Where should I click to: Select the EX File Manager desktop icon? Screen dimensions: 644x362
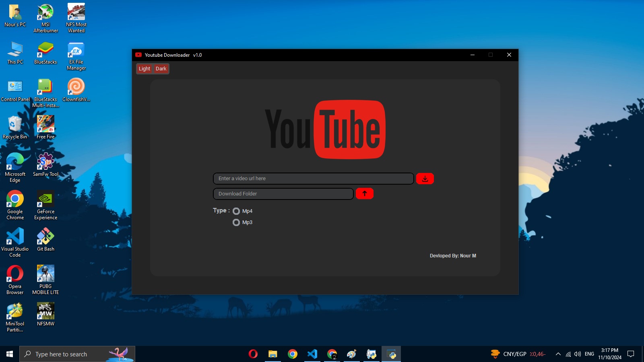pos(76,56)
